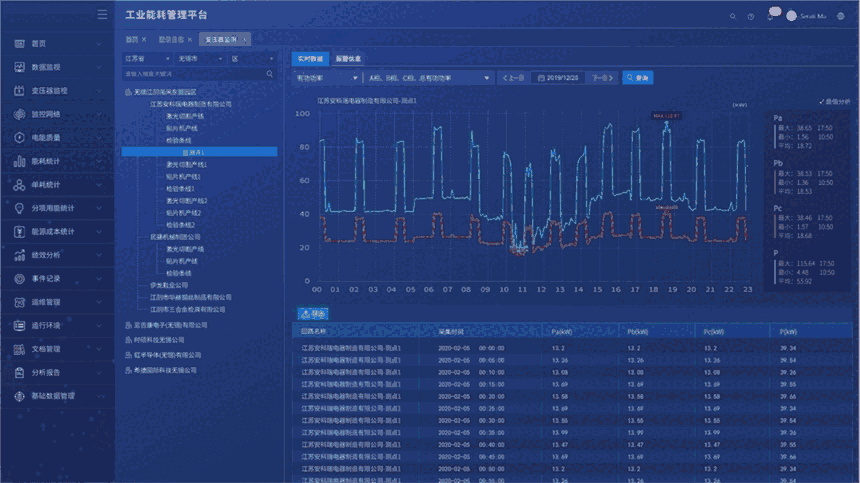Image resolution: width=860 pixels, height=483 pixels.
Task: Switch to the 报警信息 tab
Action: tap(348, 59)
